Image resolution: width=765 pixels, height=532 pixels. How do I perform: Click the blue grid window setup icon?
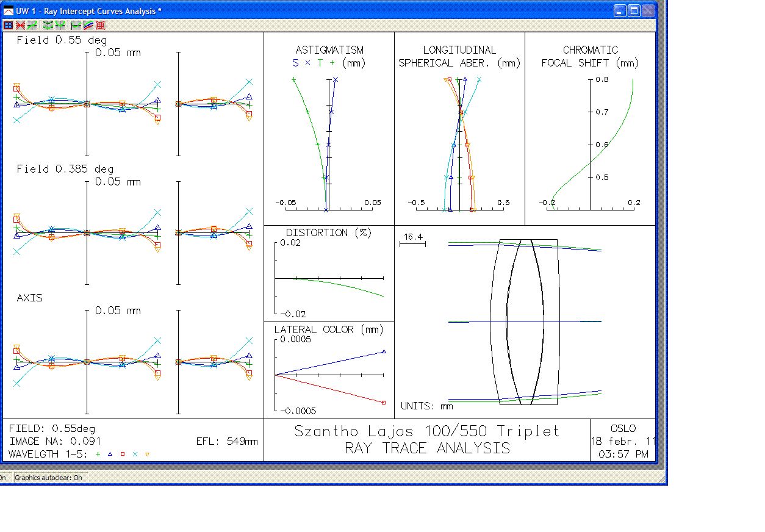click(x=8, y=25)
